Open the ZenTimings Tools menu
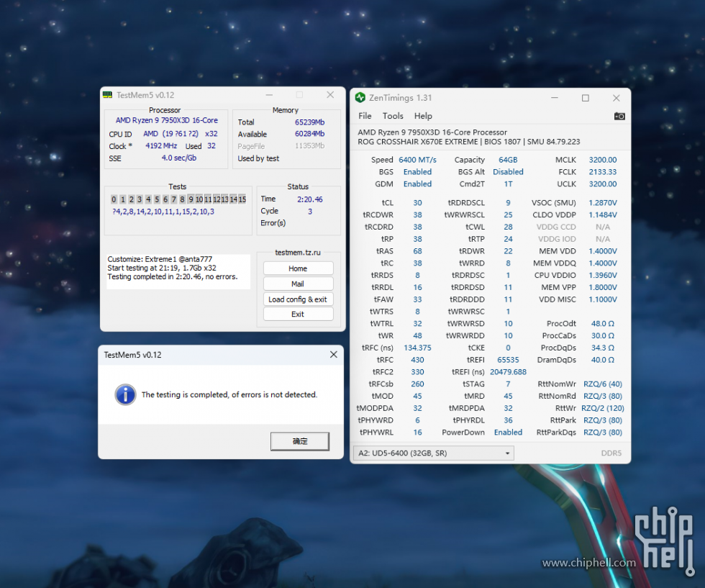 [x=393, y=116]
